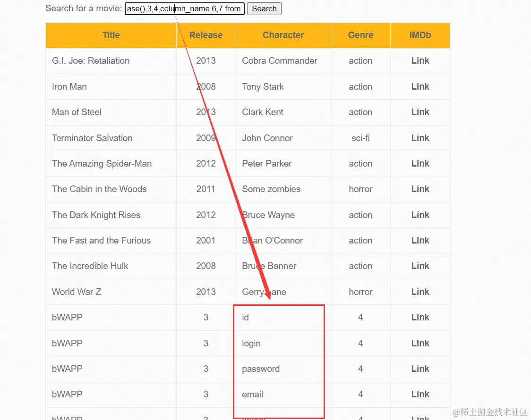Select the 'The Amazing Spider-Man' title cell
Screen dimensions: 531x420
(x=111, y=164)
